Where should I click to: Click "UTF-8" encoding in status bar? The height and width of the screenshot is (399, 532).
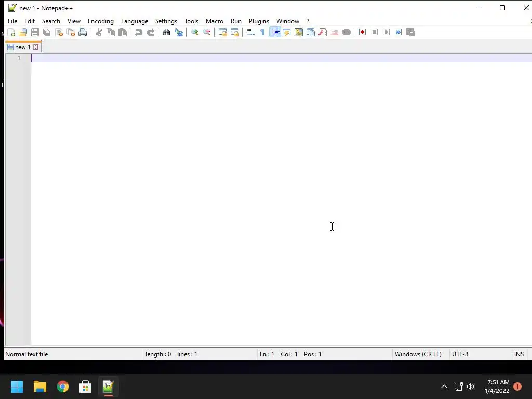coord(460,354)
